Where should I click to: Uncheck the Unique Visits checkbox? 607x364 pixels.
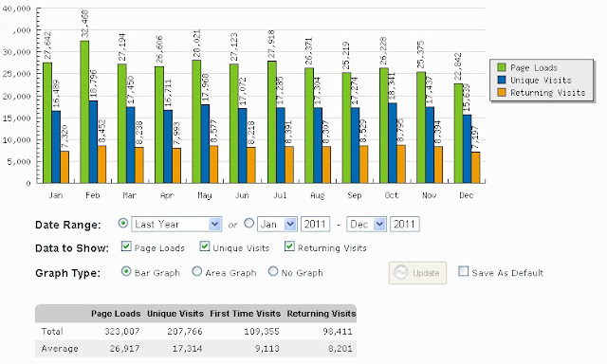(x=205, y=246)
